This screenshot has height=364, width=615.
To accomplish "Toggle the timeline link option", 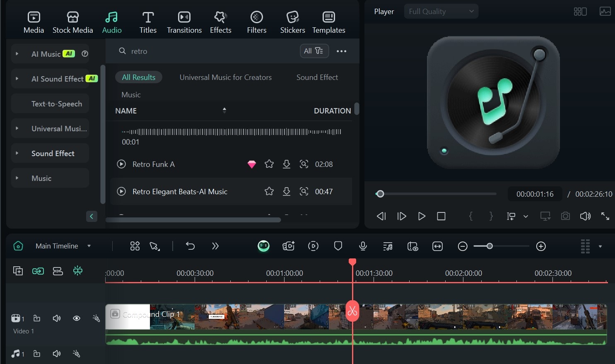I will [x=38, y=271].
